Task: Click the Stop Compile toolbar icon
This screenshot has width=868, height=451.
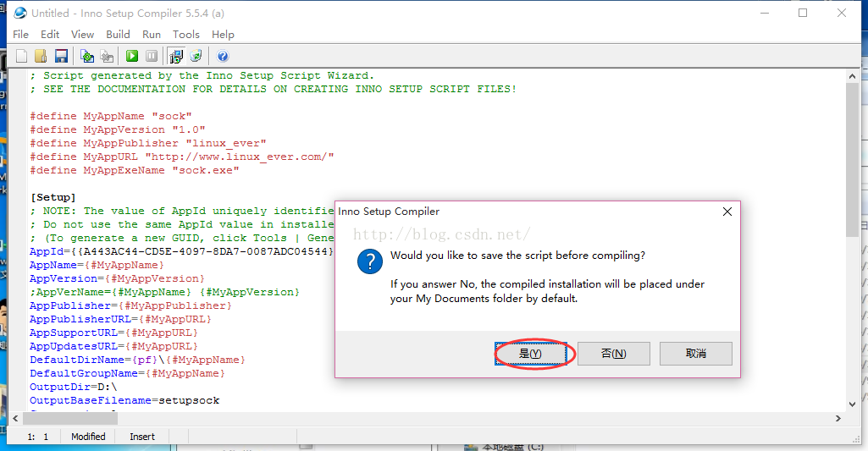Action: [107, 56]
